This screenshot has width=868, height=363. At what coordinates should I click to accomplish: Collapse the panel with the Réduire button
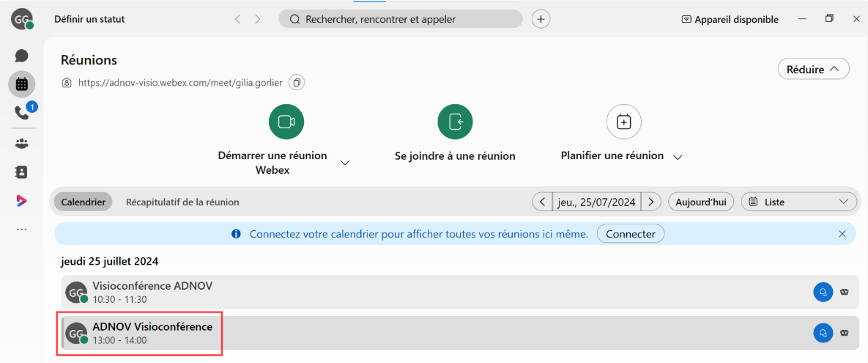(x=814, y=69)
